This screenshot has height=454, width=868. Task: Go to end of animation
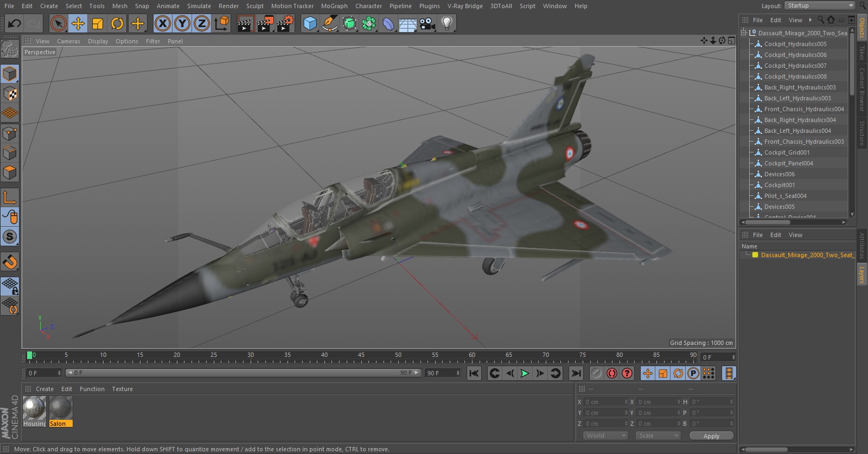(x=576, y=373)
